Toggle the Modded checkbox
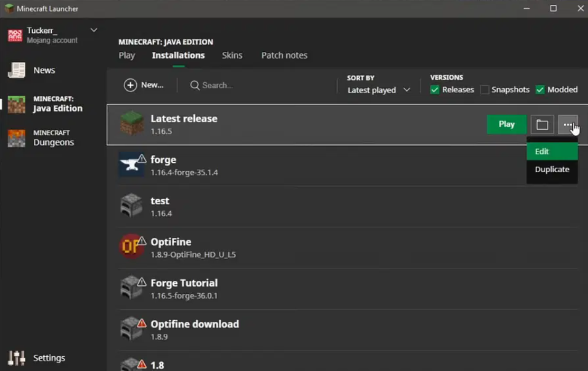This screenshot has height=371, width=588. pyautogui.click(x=540, y=90)
